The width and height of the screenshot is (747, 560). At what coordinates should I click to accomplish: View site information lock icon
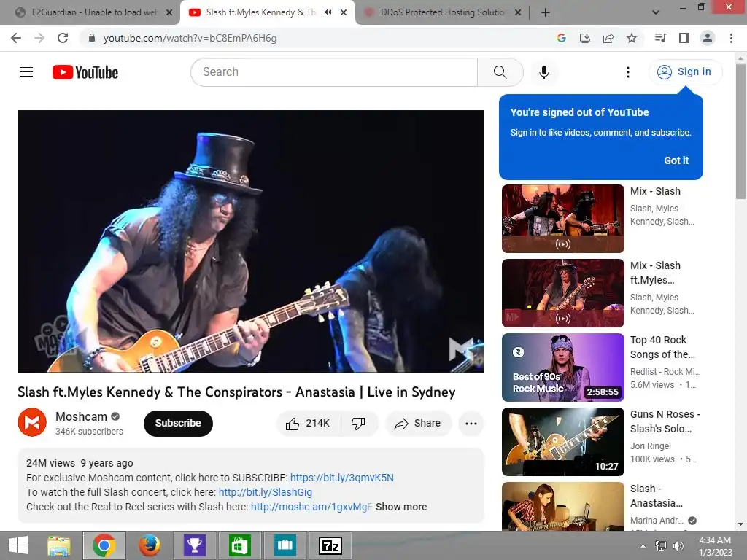coord(92,38)
